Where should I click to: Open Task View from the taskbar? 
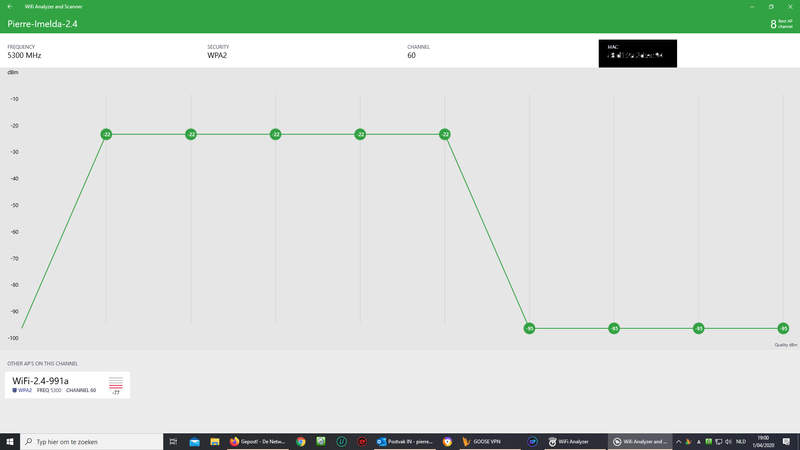(173, 442)
